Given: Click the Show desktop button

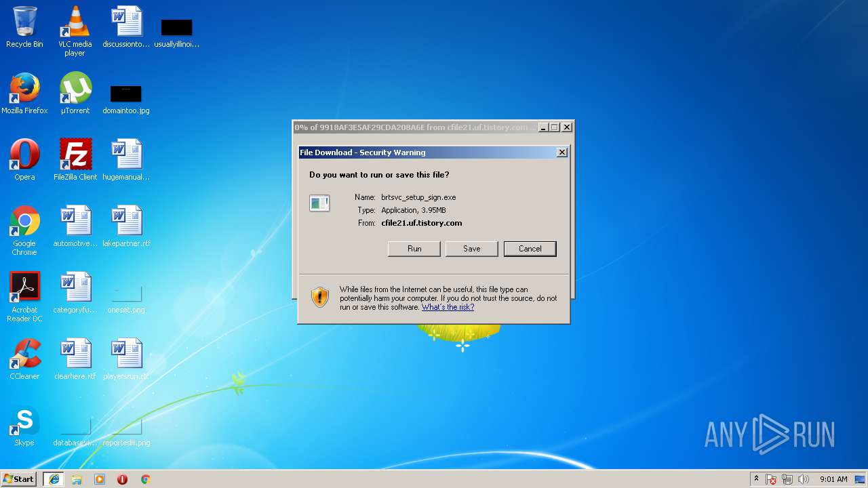Looking at the screenshot, I should [x=861, y=479].
